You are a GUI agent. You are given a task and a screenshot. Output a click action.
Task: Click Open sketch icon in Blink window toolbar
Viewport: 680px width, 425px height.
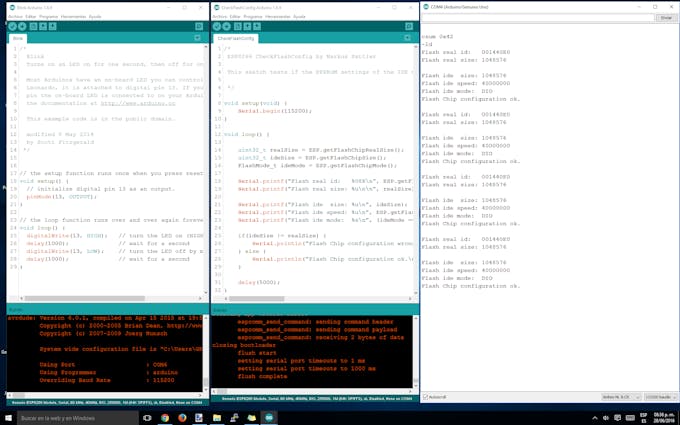pos(43,26)
